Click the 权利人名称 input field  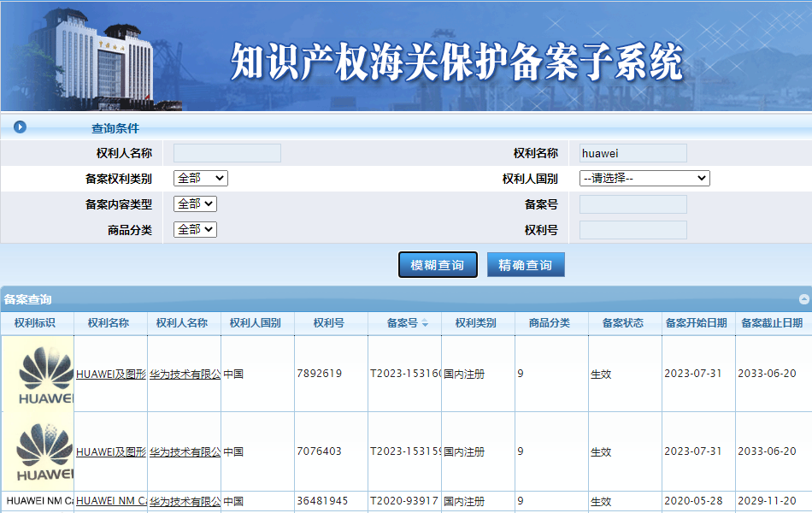tap(227, 152)
